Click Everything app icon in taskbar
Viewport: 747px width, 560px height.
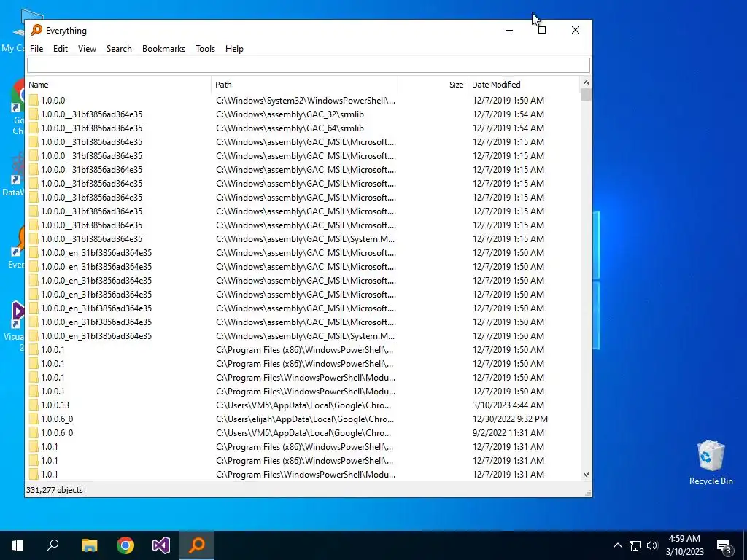(197, 545)
